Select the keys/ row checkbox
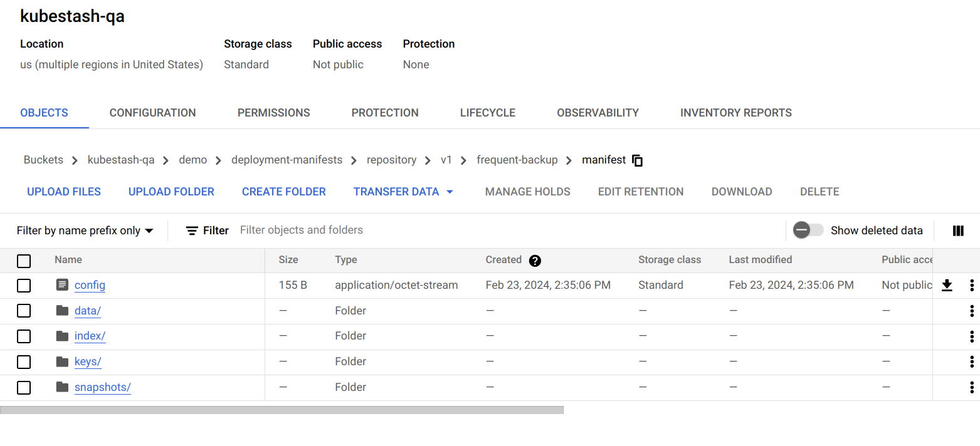 [x=24, y=362]
